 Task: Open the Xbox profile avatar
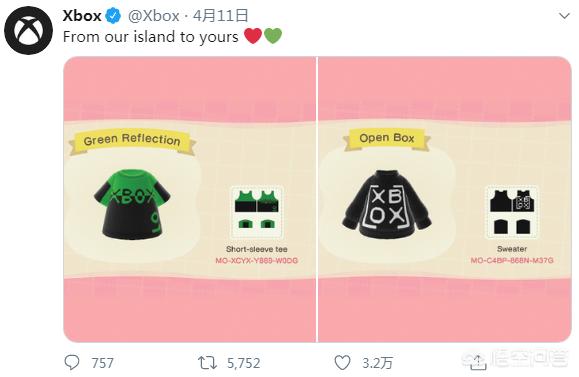point(28,30)
